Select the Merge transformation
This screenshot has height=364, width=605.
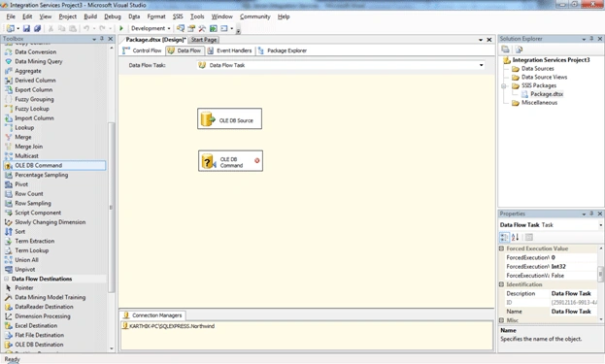coord(22,137)
